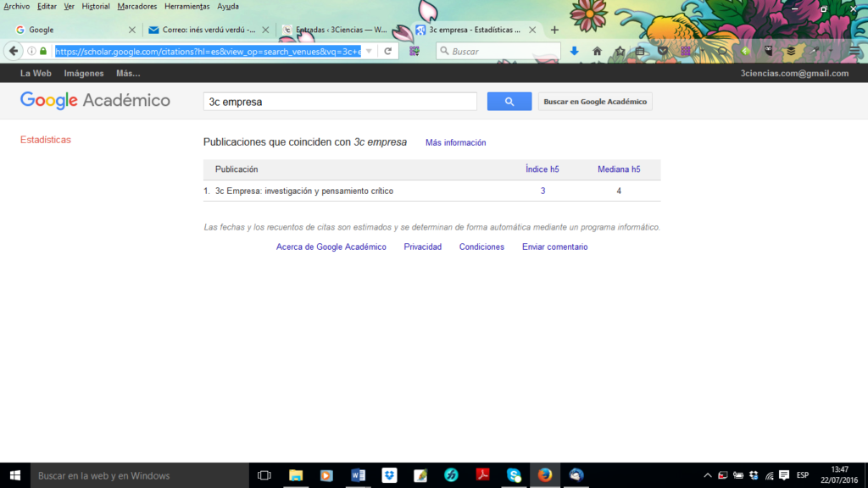Open the search engine dropdown in Firefox
Screen dimensions: 868x488
(x=444, y=51)
